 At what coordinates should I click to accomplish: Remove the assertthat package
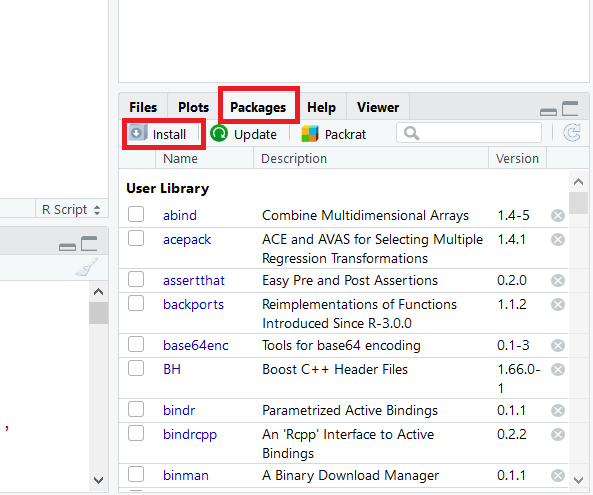pyautogui.click(x=558, y=281)
